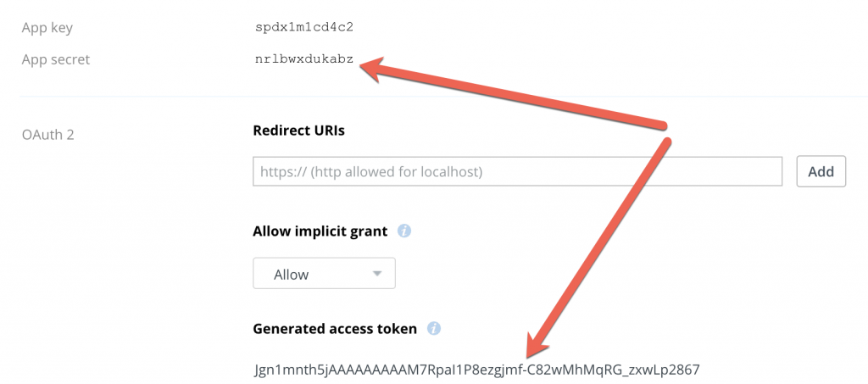Click the divider line below App secret

[442, 97]
